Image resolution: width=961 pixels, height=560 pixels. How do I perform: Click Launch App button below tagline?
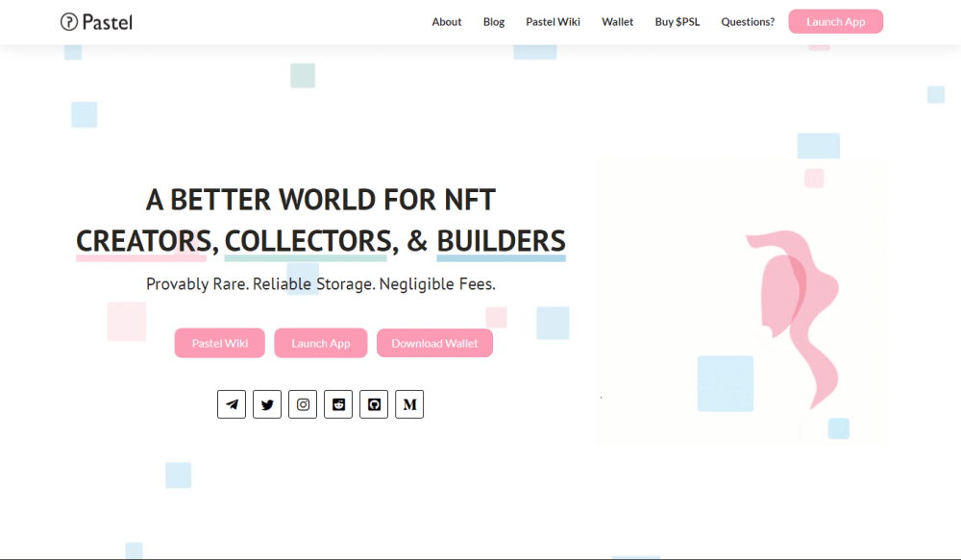tap(321, 343)
